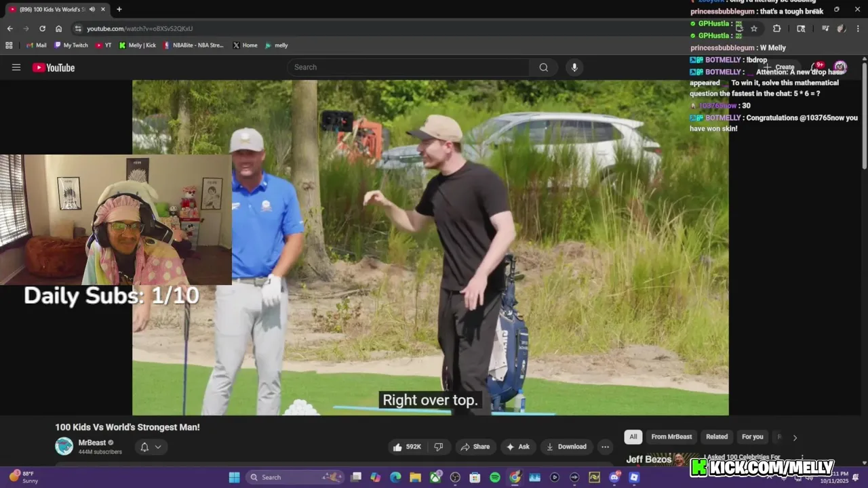Open YouTube notifications bell with 9+ badge
This screenshot has height=488, width=868.
pyautogui.click(x=817, y=66)
